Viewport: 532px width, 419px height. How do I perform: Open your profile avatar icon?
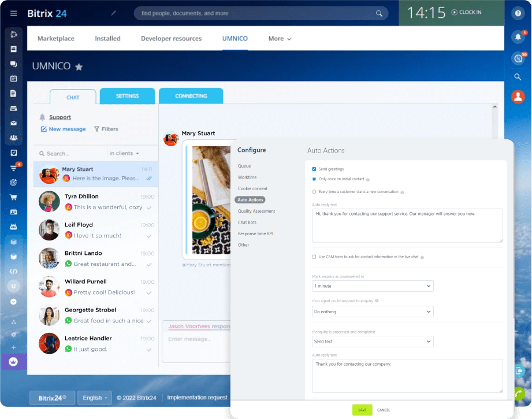[x=518, y=97]
